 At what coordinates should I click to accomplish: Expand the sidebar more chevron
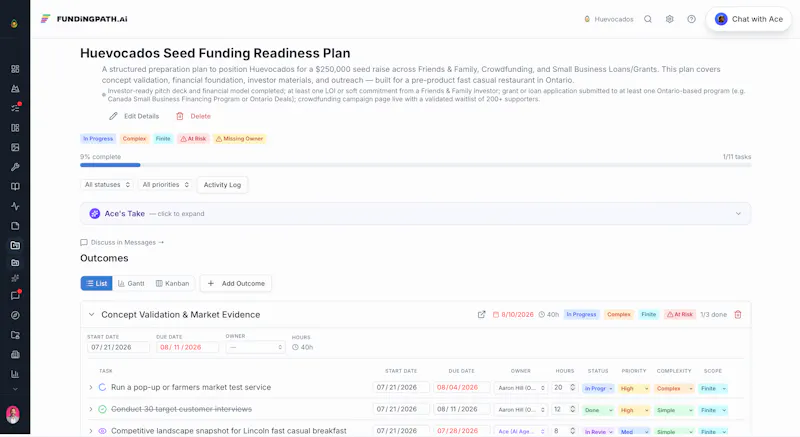tap(15, 389)
